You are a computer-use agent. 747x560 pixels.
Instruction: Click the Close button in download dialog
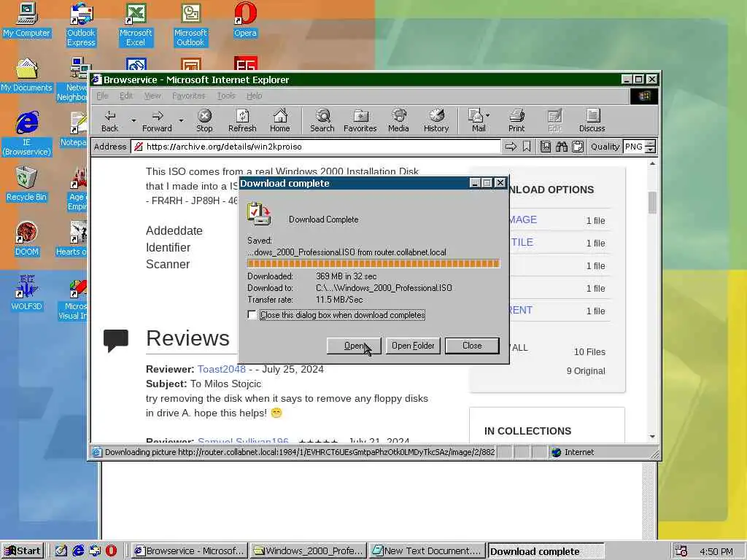(472, 346)
